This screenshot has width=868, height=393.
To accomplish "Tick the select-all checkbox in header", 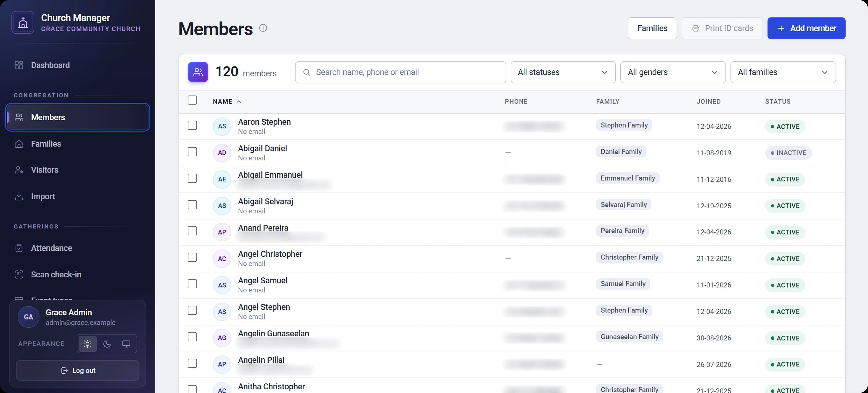I will 192,100.
